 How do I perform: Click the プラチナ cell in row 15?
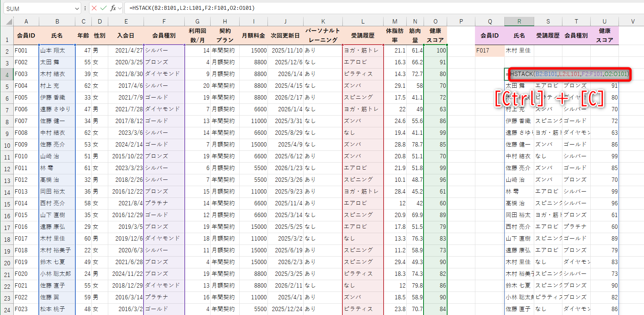(x=164, y=203)
